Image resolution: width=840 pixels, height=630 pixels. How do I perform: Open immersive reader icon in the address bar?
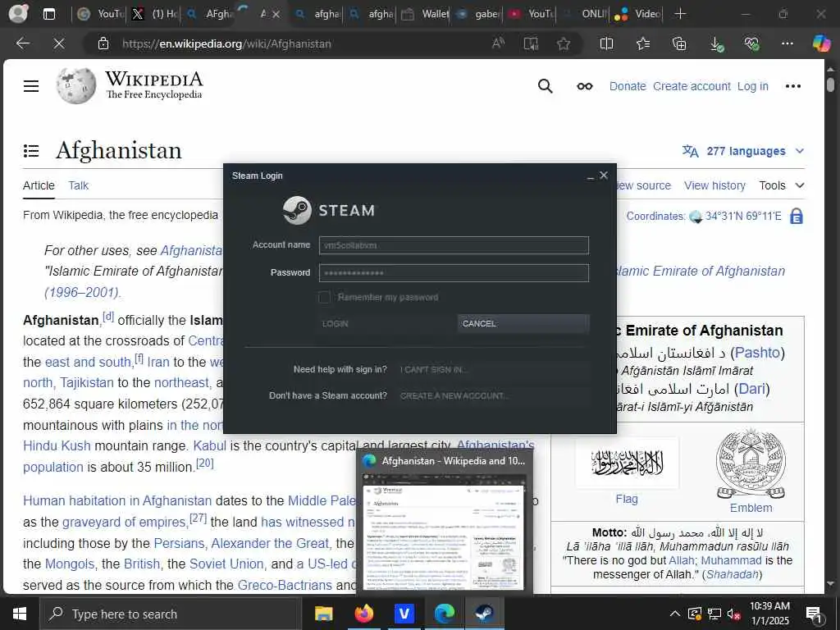(x=531, y=43)
